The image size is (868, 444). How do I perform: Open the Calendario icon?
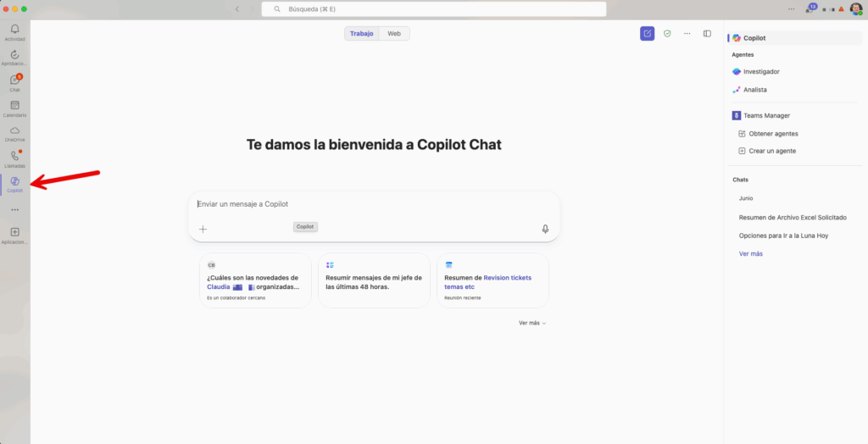[14, 107]
